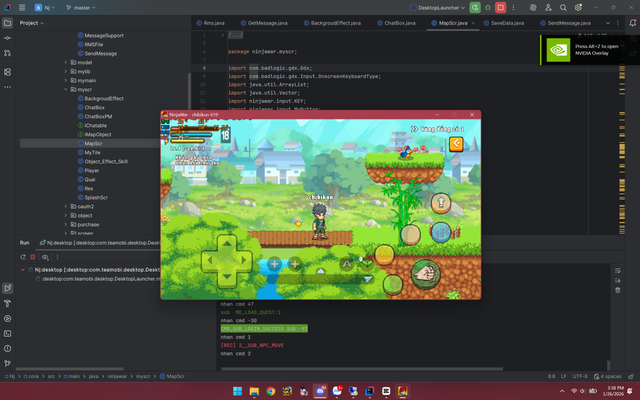Expand the oauth2 folder
This screenshot has width=640, height=400.
66,207
